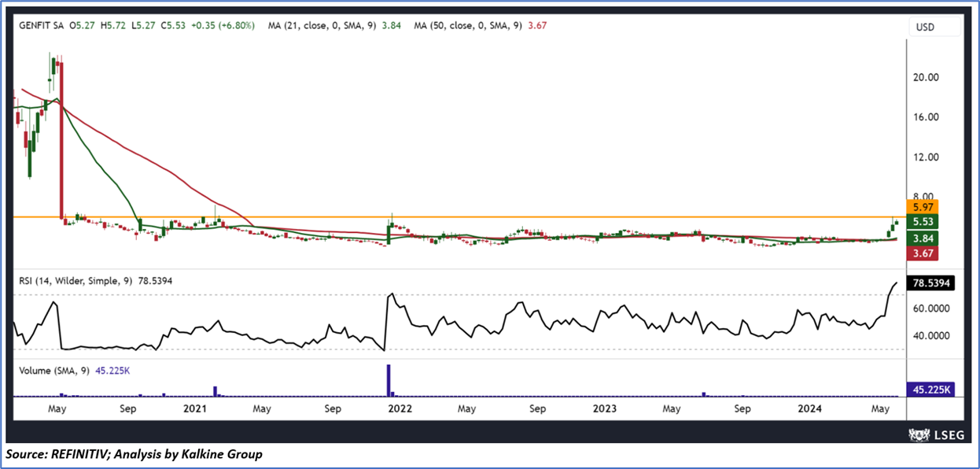This screenshot has height=469, width=980.
Task: Click the large red candlestick after May 2020
Action: coord(61,140)
